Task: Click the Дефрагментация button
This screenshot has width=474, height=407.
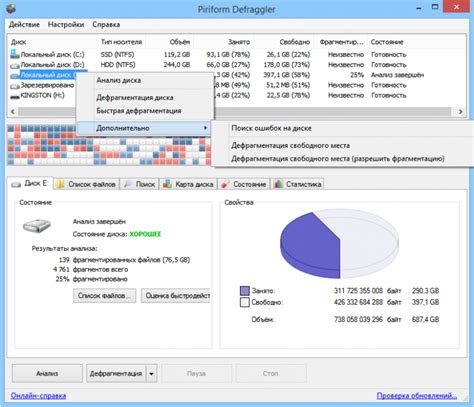Action: [x=116, y=373]
